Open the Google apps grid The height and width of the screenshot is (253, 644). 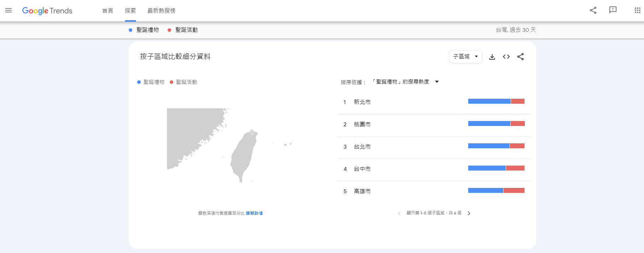[637, 11]
